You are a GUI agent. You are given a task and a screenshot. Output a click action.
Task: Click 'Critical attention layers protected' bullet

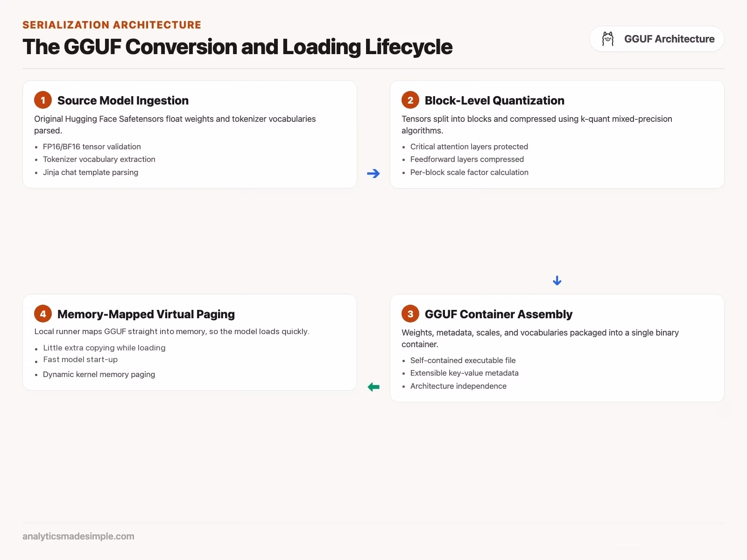pos(469,147)
